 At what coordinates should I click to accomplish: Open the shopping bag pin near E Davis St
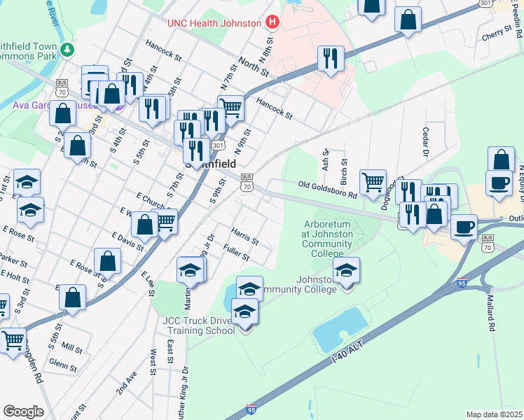coord(145,225)
